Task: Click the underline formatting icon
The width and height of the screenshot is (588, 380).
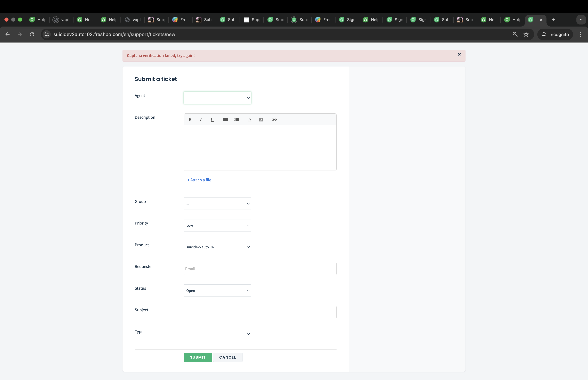Action: point(212,120)
